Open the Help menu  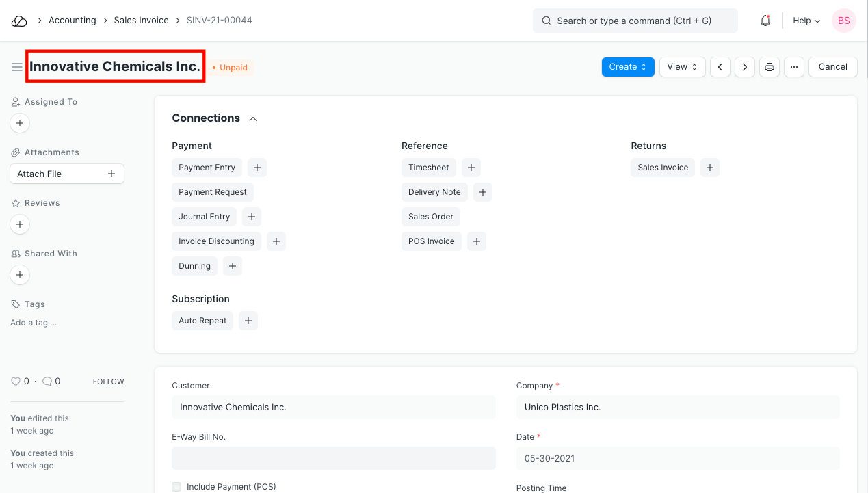coord(806,21)
